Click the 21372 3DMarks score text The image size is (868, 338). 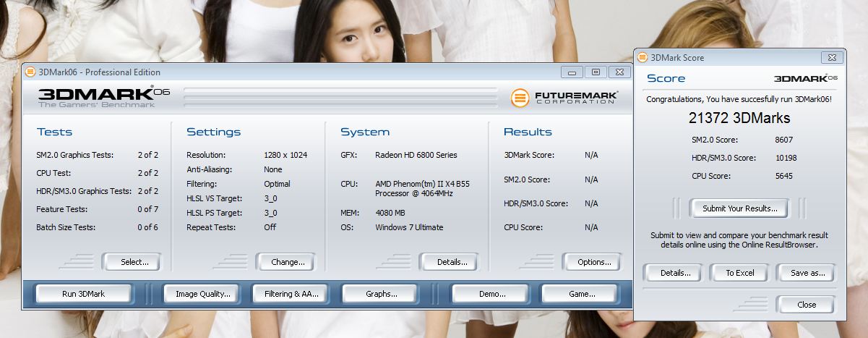739,118
